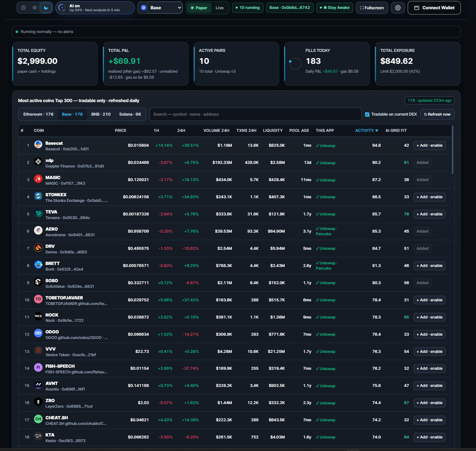Sort table by LIQUIDITY column
The width and height of the screenshot is (476, 451).
point(273,131)
